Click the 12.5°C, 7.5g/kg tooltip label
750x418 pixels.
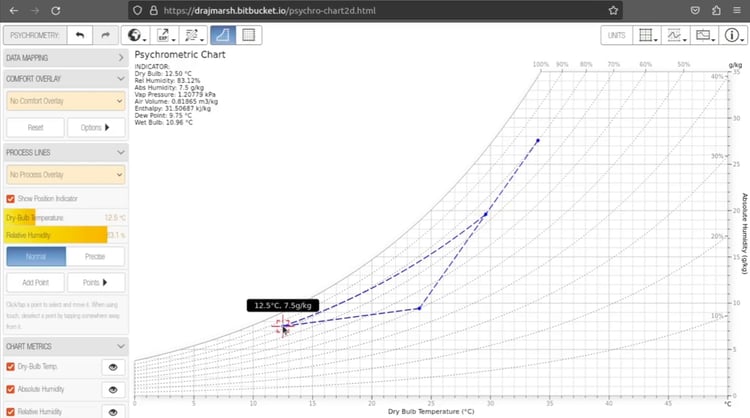283,306
